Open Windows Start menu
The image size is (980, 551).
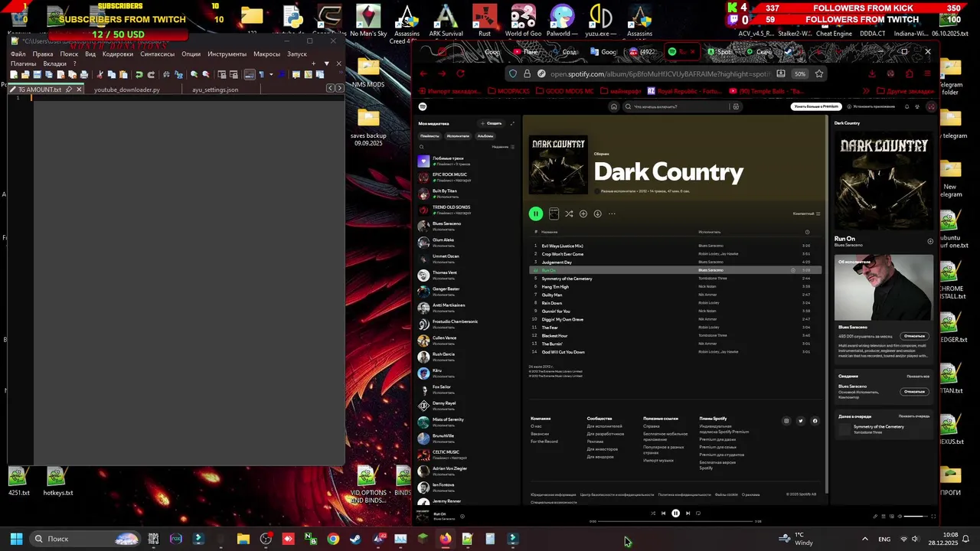click(x=16, y=539)
